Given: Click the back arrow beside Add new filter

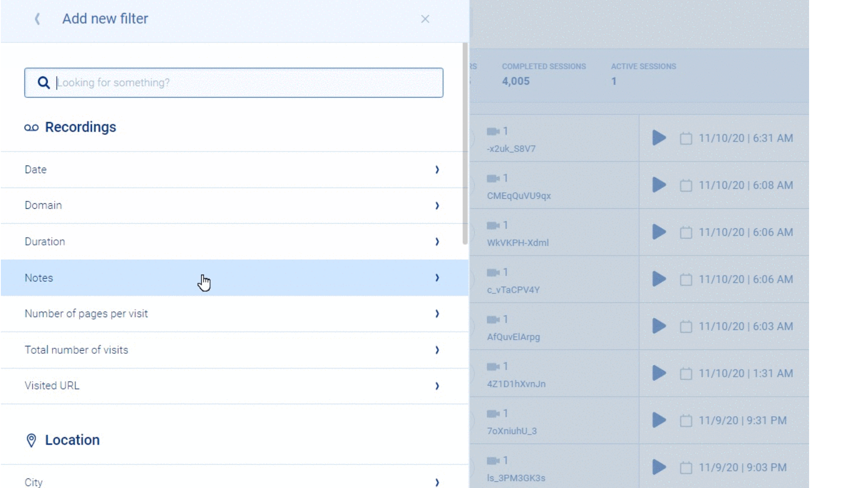Looking at the screenshot, I should (37, 19).
